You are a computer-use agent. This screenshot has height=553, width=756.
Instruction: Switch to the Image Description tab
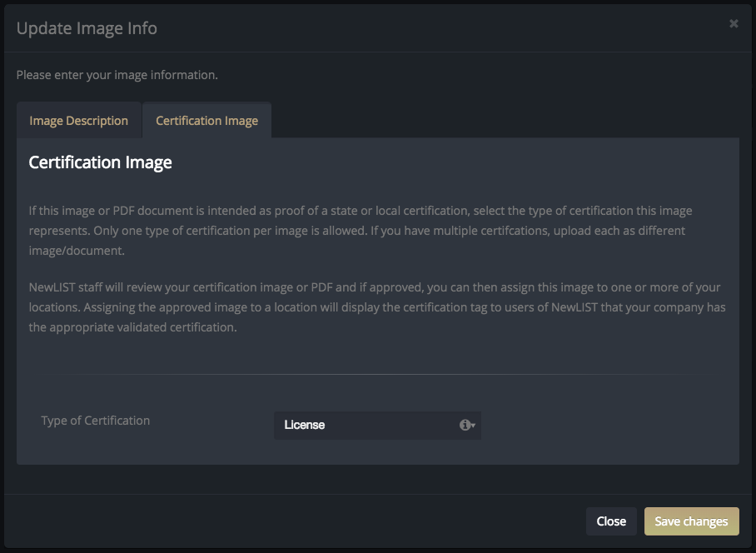click(x=78, y=120)
